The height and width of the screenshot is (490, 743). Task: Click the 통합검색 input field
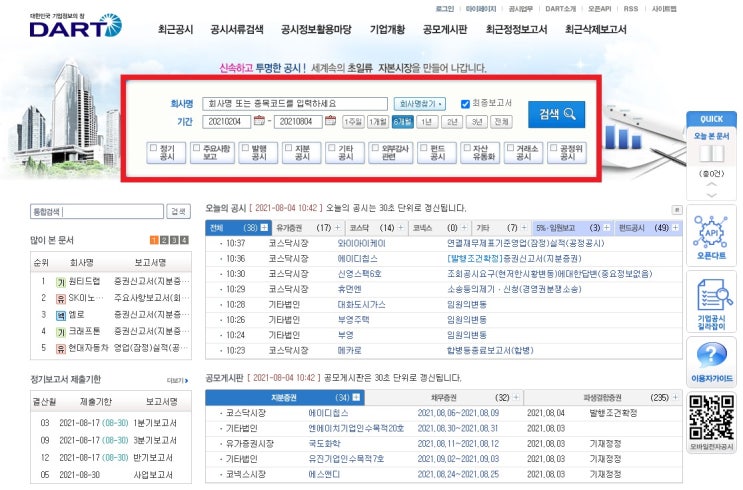tap(97, 211)
